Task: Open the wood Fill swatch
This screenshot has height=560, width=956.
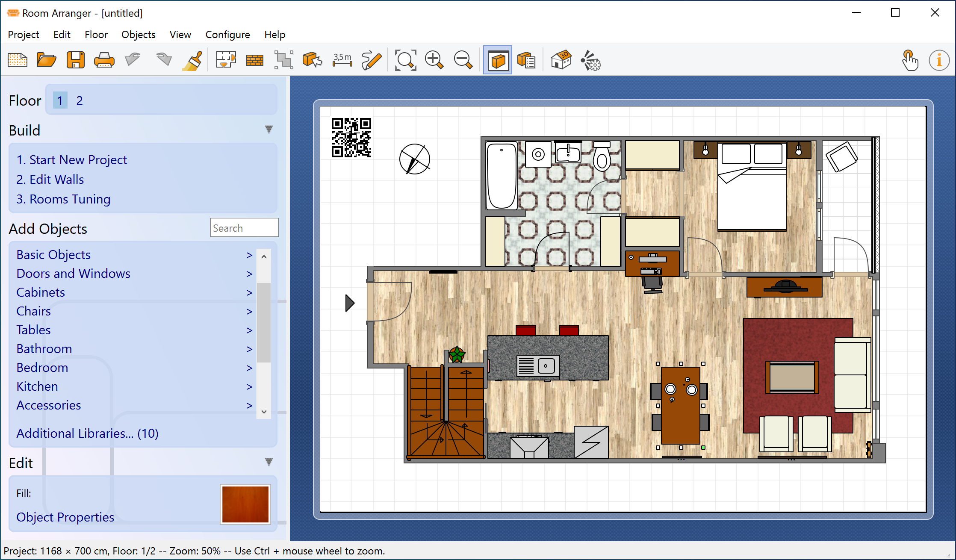Action: (245, 504)
